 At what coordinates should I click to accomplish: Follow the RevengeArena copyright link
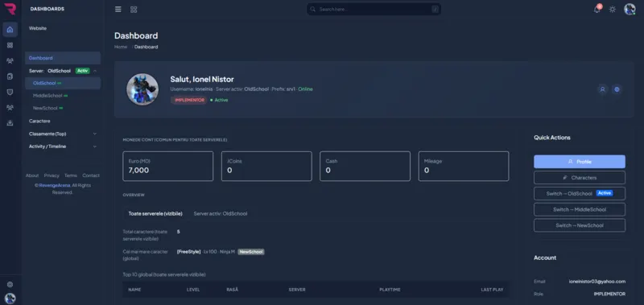coord(55,185)
